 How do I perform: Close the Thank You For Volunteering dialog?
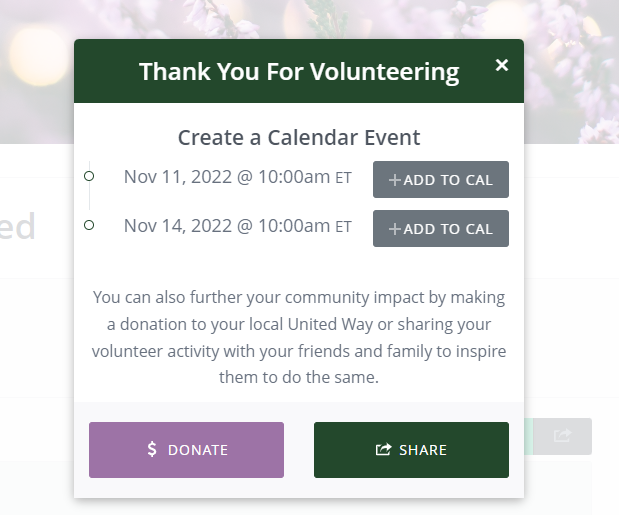[502, 65]
